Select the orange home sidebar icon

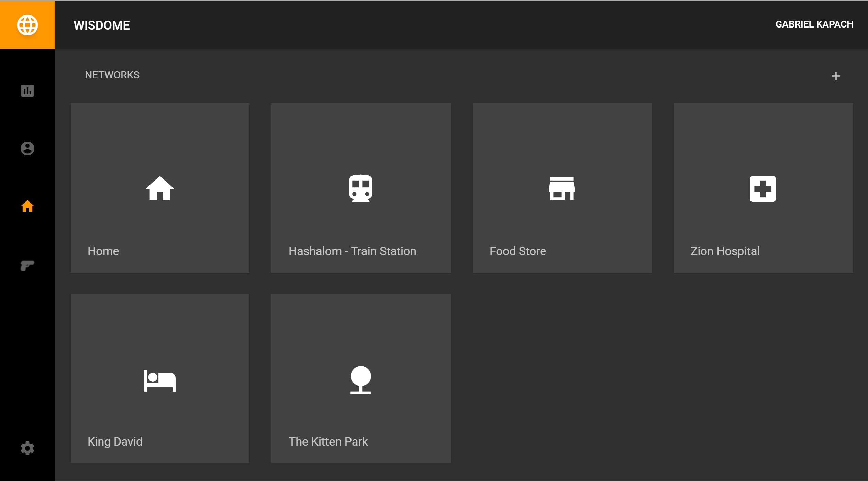(x=27, y=206)
